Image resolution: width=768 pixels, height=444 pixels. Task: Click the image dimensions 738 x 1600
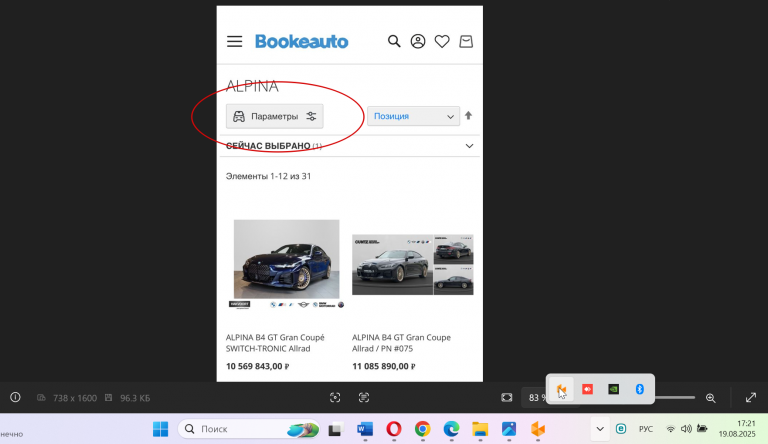(x=74, y=398)
